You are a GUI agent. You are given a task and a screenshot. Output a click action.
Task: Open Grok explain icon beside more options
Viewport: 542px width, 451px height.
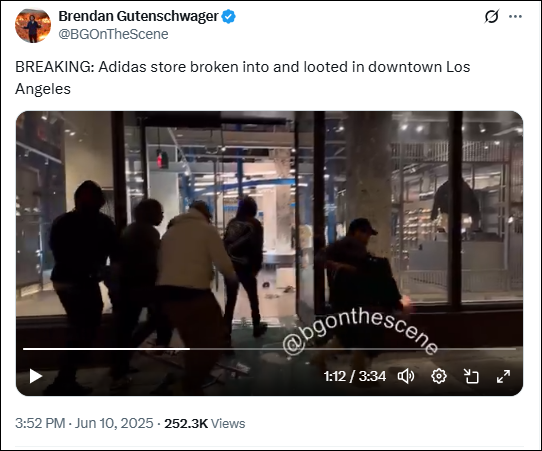[492, 16]
